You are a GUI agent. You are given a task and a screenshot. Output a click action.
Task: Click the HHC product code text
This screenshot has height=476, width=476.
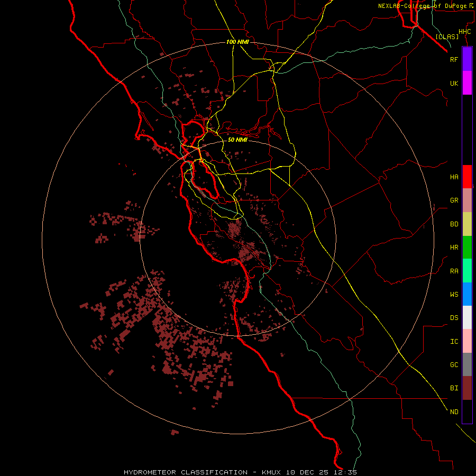tap(464, 32)
